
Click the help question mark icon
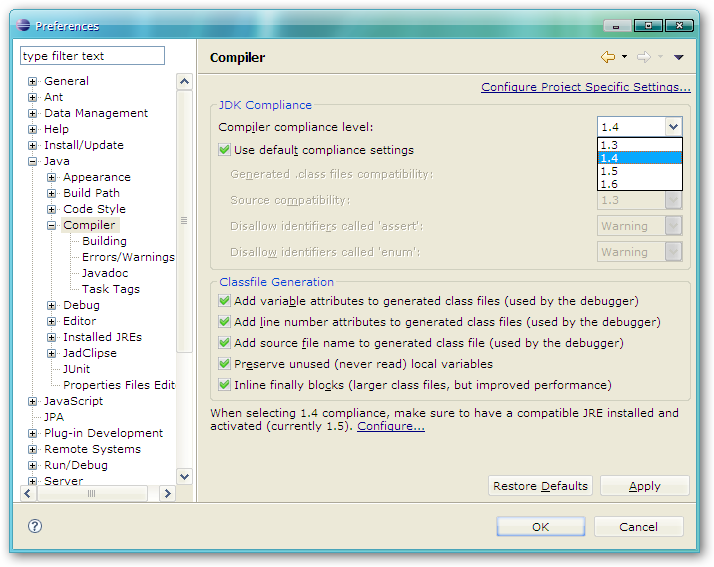coord(35,526)
